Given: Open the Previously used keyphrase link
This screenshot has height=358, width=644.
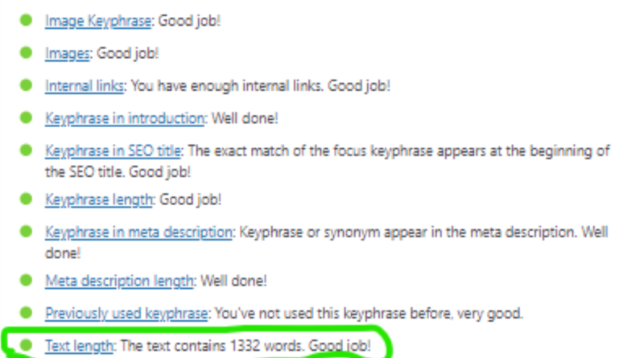Looking at the screenshot, I should click(126, 313).
